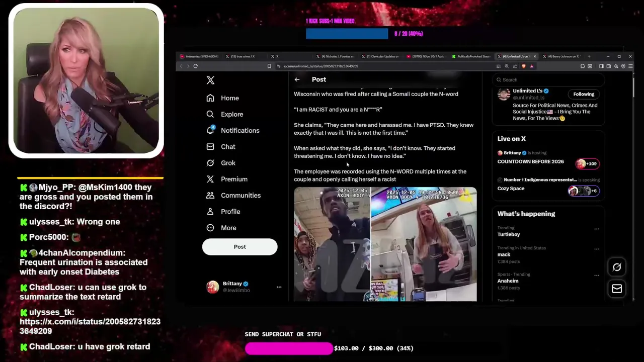Reload the page with the refresh icon
This screenshot has height=362, width=644.
pos(196,66)
